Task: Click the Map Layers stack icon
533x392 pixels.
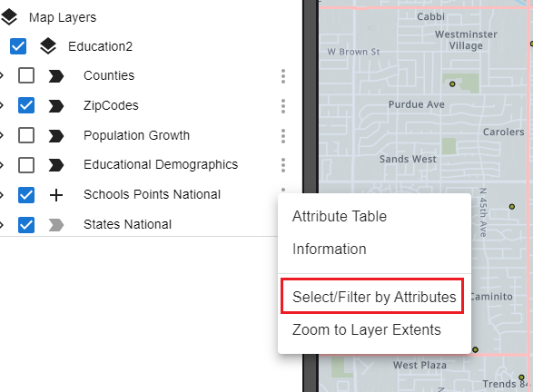Action: tap(9, 17)
